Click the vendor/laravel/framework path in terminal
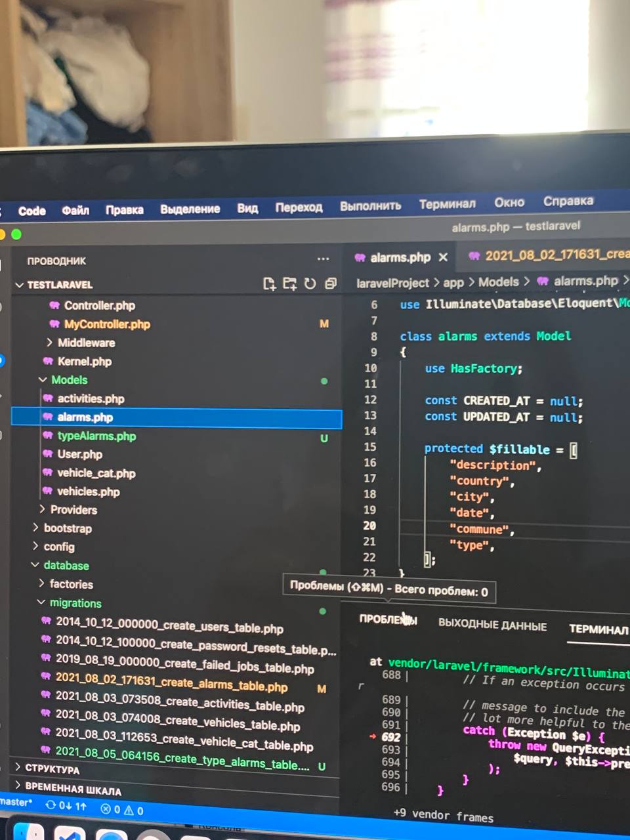 (508, 667)
